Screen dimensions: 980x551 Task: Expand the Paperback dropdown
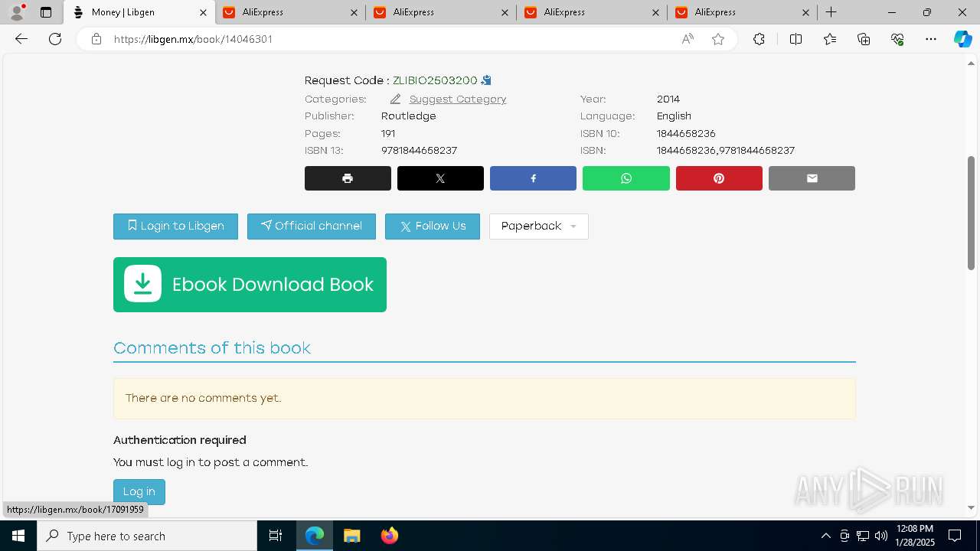(x=539, y=227)
